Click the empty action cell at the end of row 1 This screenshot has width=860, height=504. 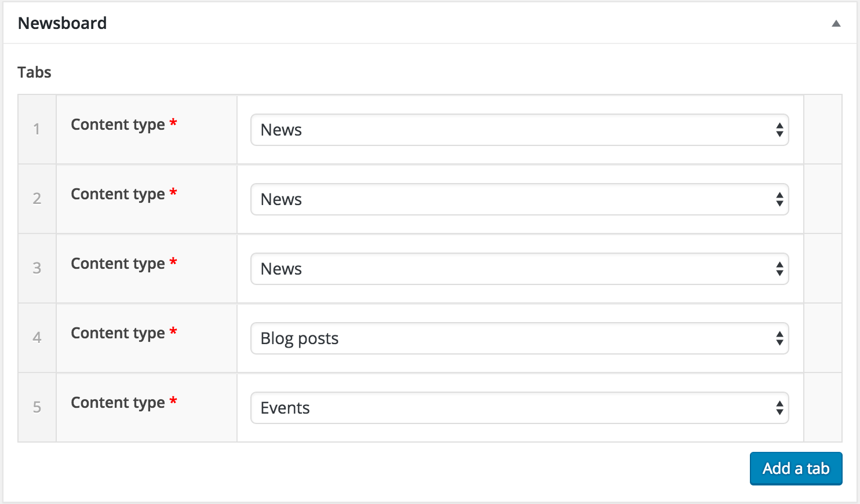click(x=823, y=129)
